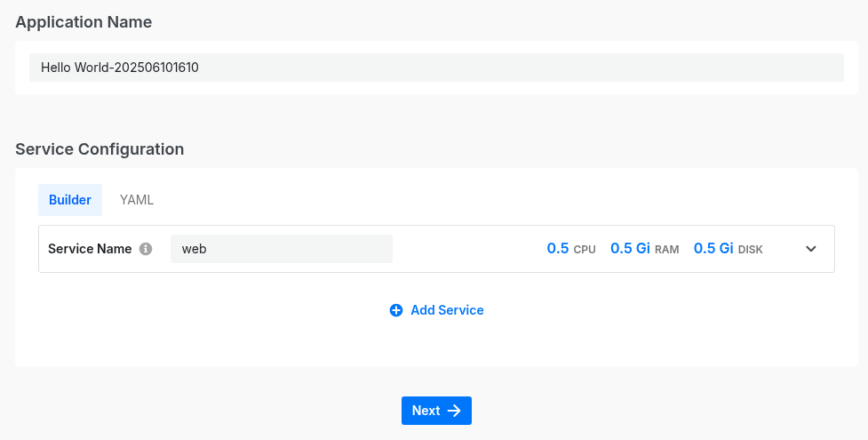Click the right arrow icon inside Next
The image size is (868, 440).
(x=454, y=411)
